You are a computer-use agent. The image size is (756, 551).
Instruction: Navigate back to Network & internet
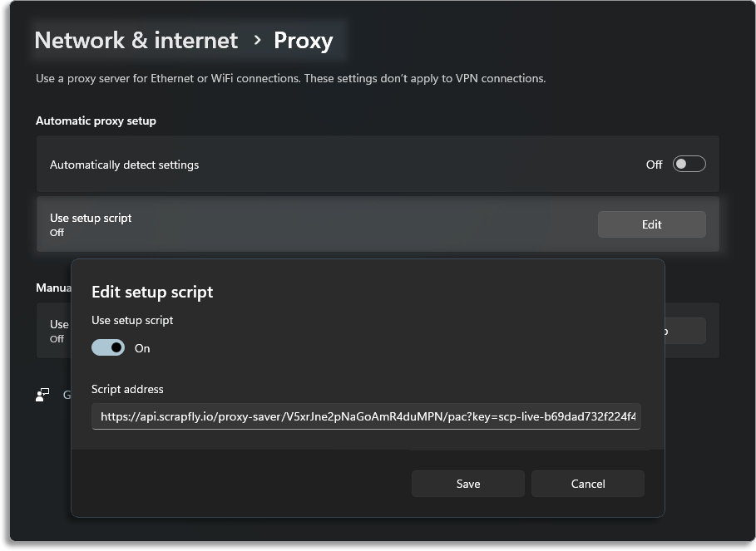point(136,40)
